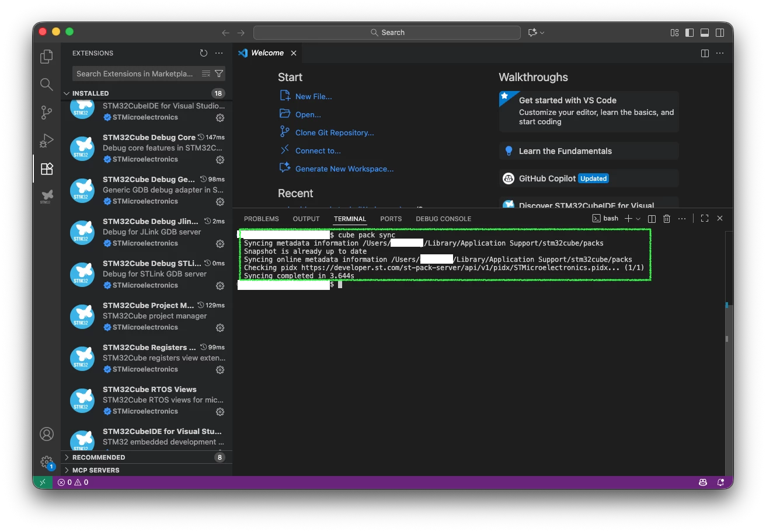766x532 pixels.
Task: Close the Welcome tab
Action: pos(294,53)
